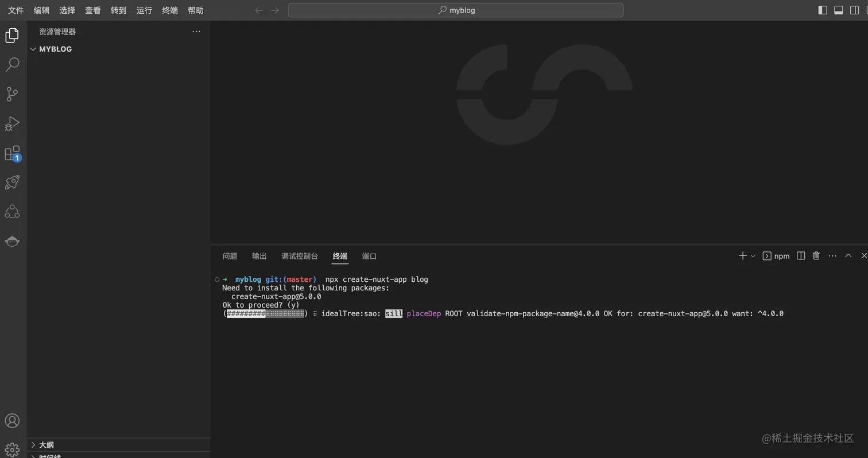Open the 转到 menu
Image resolution: width=868 pixels, height=458 pixels.
118,10
